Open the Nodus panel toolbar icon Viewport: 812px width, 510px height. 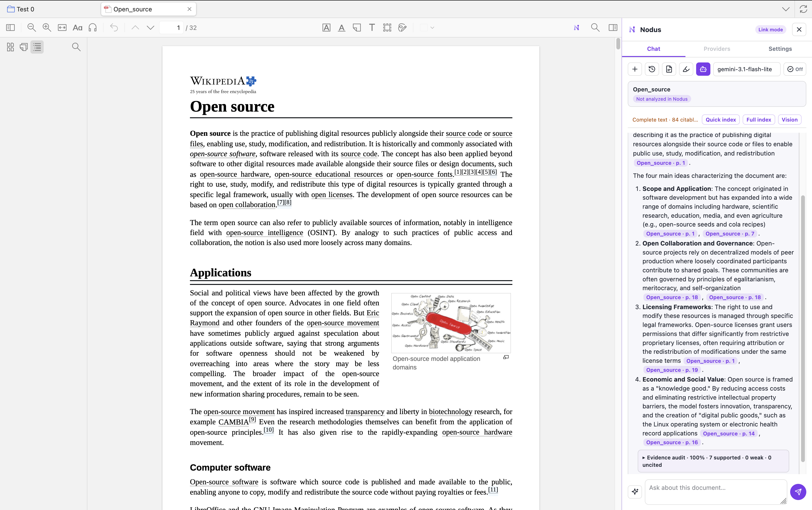(x=577, y=28)
